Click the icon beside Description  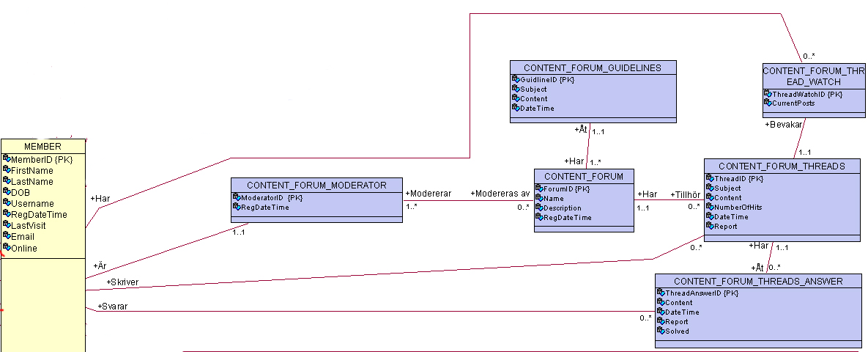click(x=538, y=208)
